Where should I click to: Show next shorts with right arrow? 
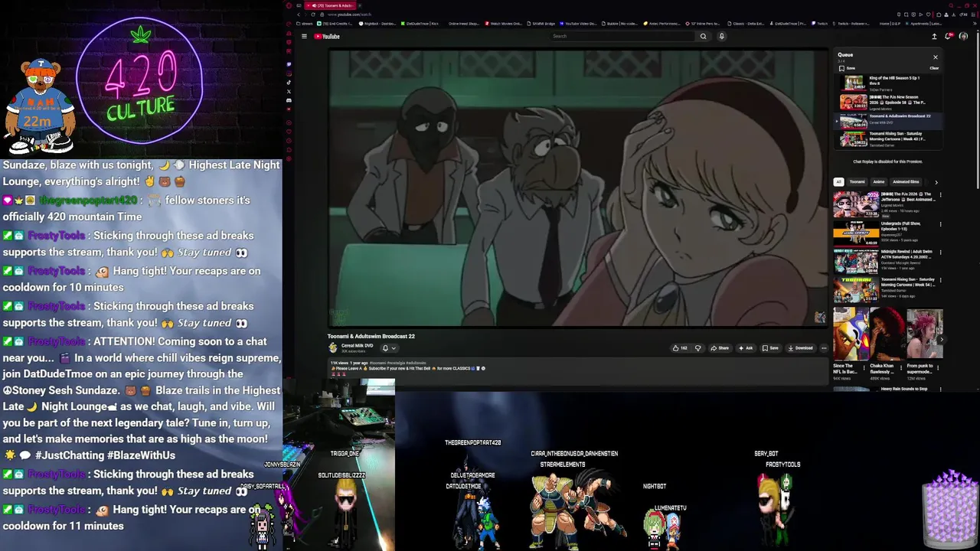point(941,340)
